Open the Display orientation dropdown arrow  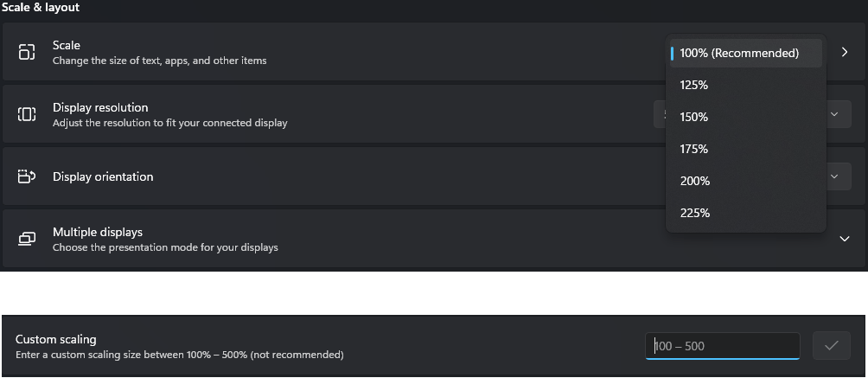pyautogui.click(x=834, y=176)
